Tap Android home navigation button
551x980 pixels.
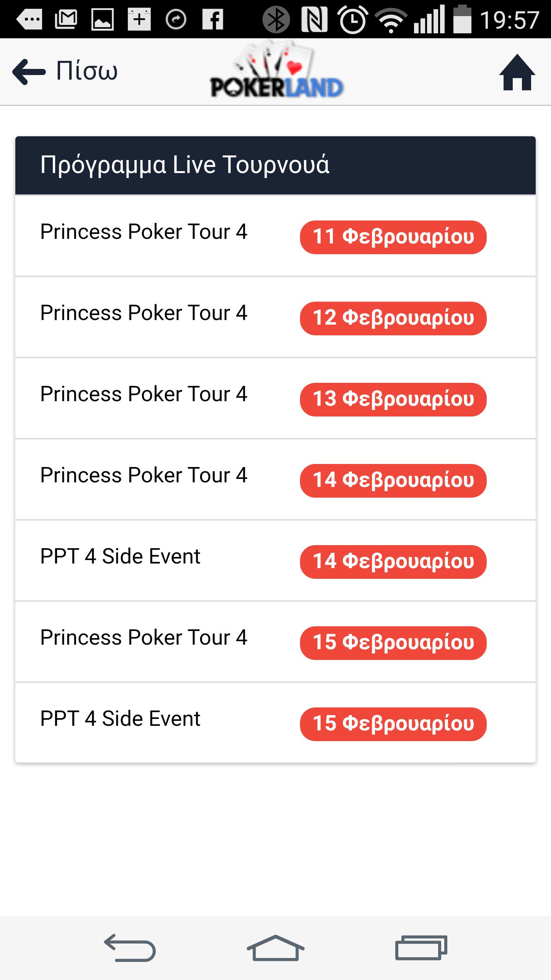tap(275, 948)
